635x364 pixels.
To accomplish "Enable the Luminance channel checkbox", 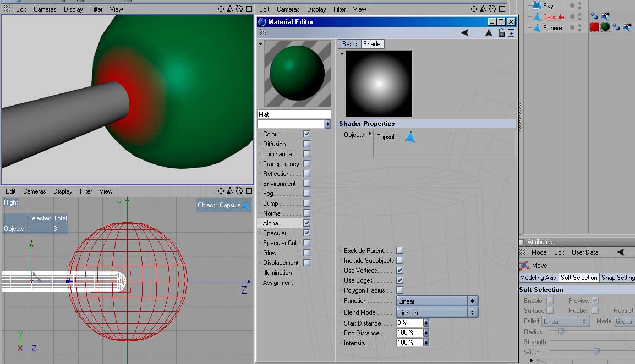I will tap(306, 153).
